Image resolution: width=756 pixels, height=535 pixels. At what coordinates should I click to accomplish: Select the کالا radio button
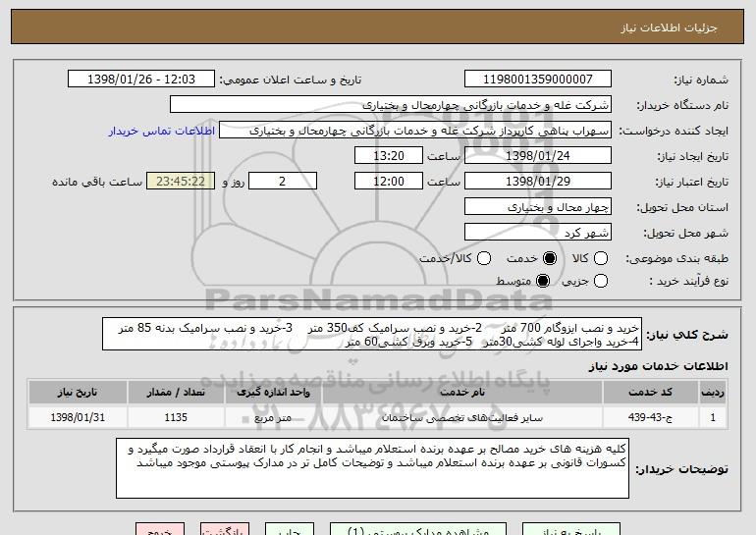click(600, 258)
